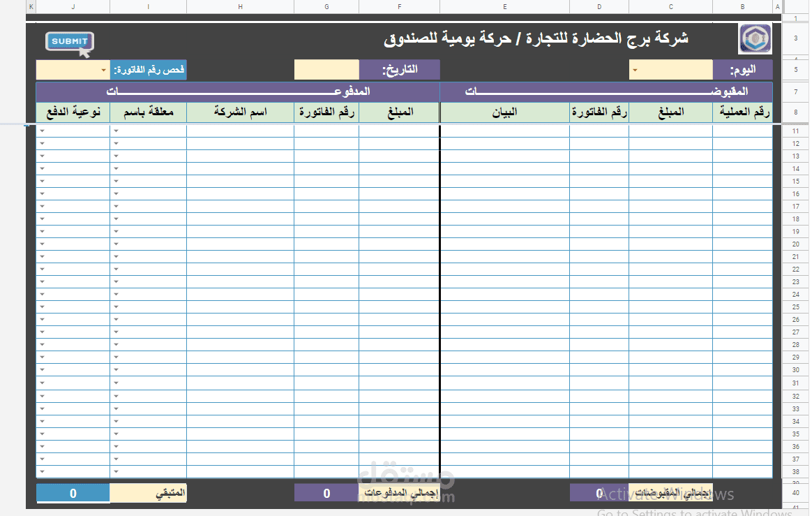This screenshot has width=812, height=516.
Task: Click the إجمالي المقبوضات total value cell
Action: click(x=599, y=493)
